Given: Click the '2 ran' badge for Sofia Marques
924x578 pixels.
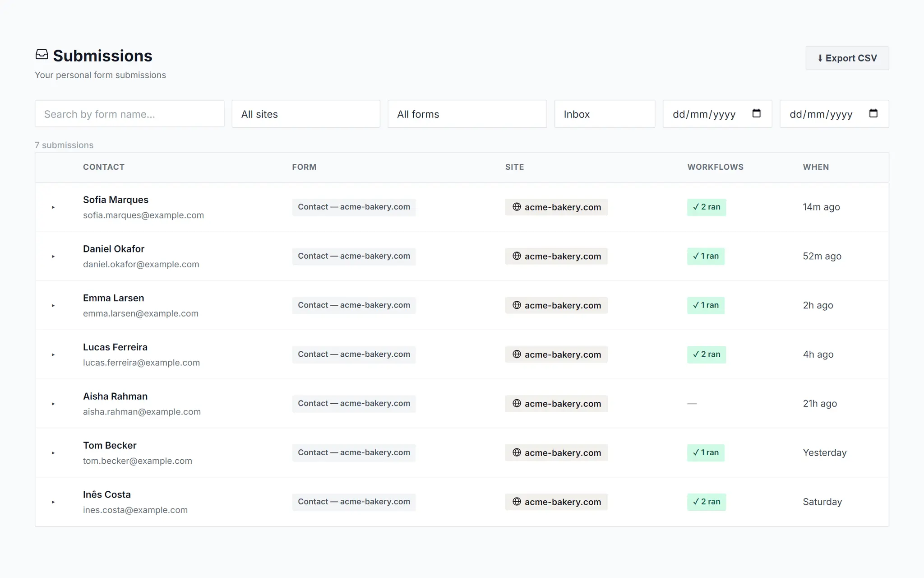Looking at the screenshot, I should 707,207.
